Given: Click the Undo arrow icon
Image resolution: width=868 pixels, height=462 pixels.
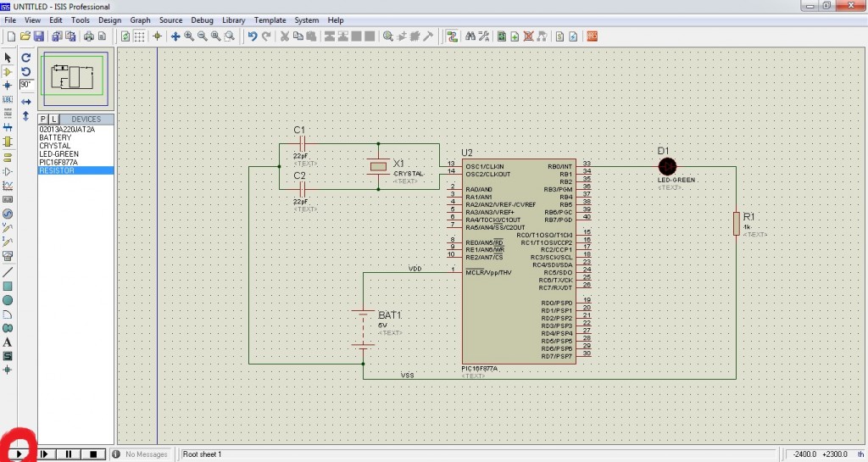Looking at the screenshot, I should coord(252,36).
